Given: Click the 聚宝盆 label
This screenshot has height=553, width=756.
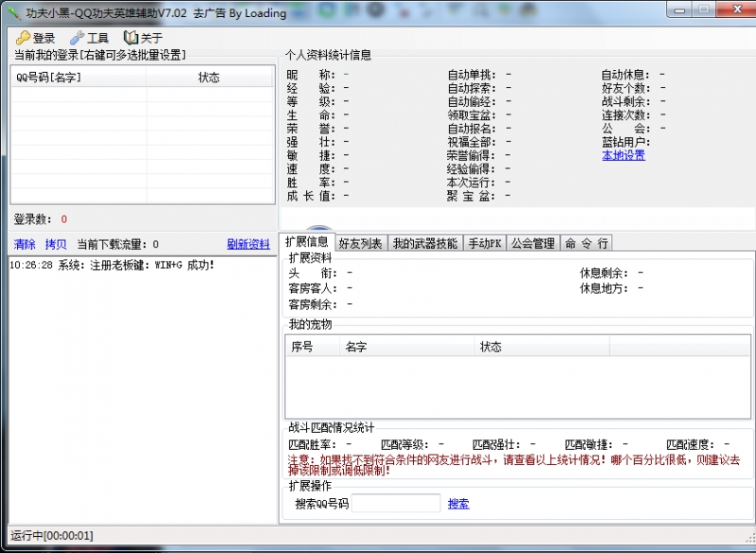Looking at the screenshot, I should pos(471,196).
